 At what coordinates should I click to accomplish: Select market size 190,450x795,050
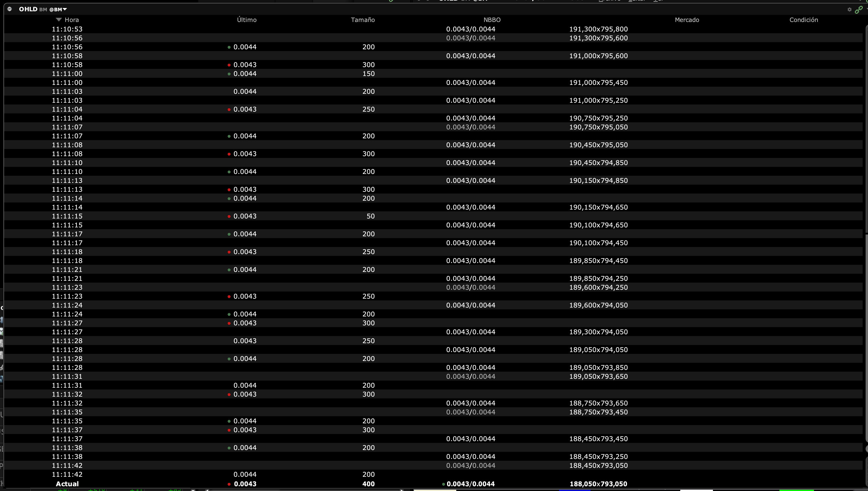click(x=598, y=145)
